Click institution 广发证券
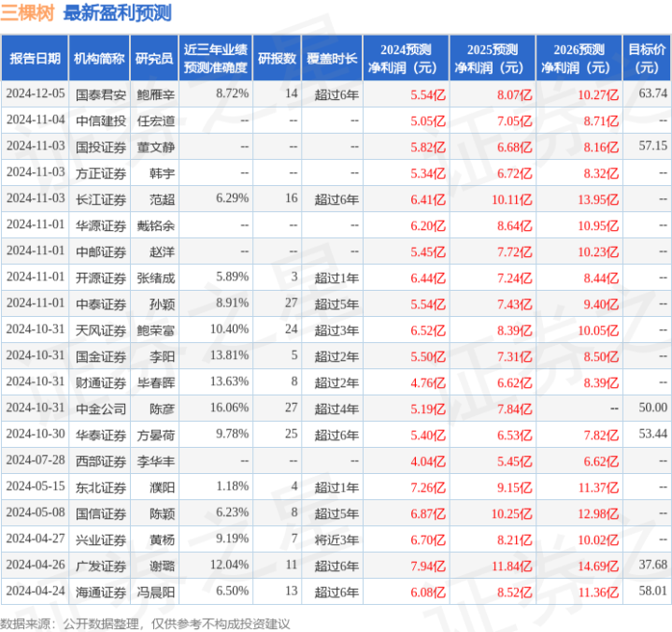Viewport: 672px width, 632px height. (x=101, y=566)
